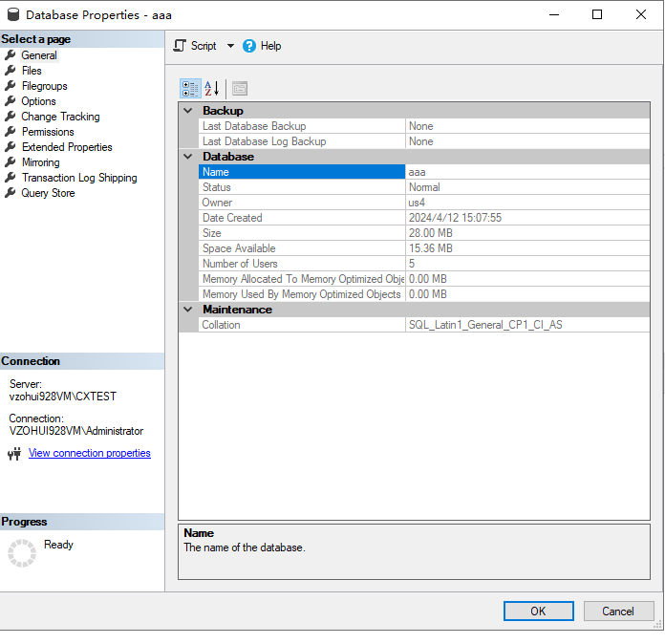This screenshot has width=665, height=644.
Task: Click wrench icon beside Change Tracking
Action: click(x=11, y=117)
